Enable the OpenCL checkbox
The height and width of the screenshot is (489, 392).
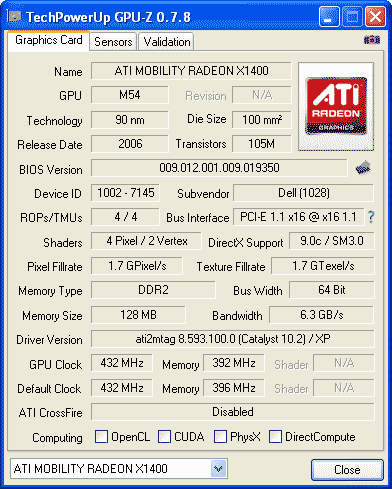click(x=101, y=436)
